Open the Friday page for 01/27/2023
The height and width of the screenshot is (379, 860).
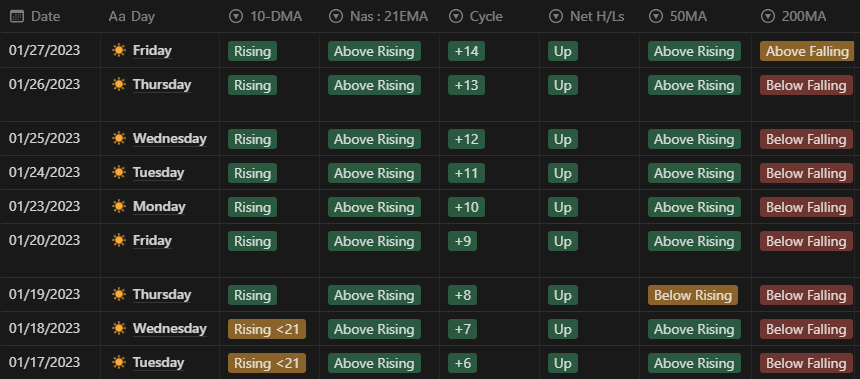click(152, 50)
